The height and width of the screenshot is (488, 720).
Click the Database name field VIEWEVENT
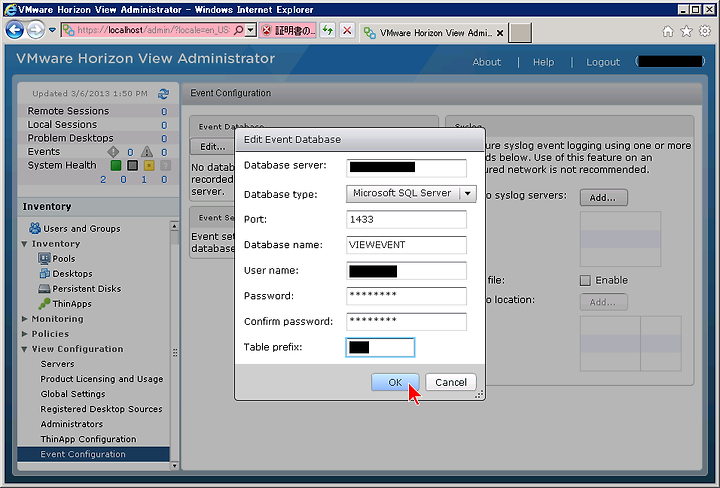coord(406,245)
